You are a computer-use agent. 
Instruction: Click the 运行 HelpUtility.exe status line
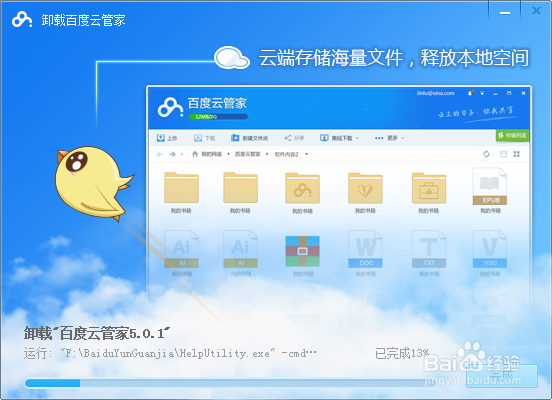170,353
